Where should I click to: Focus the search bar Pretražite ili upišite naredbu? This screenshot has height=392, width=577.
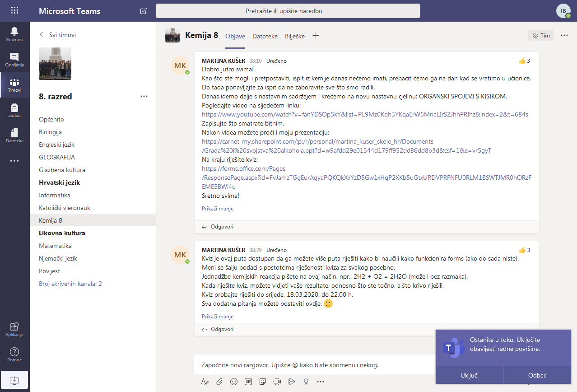point(288,11)
